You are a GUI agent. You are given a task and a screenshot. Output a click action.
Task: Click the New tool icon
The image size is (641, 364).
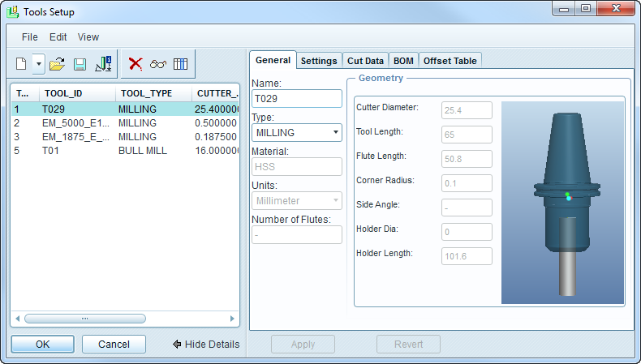click(21, 64)
